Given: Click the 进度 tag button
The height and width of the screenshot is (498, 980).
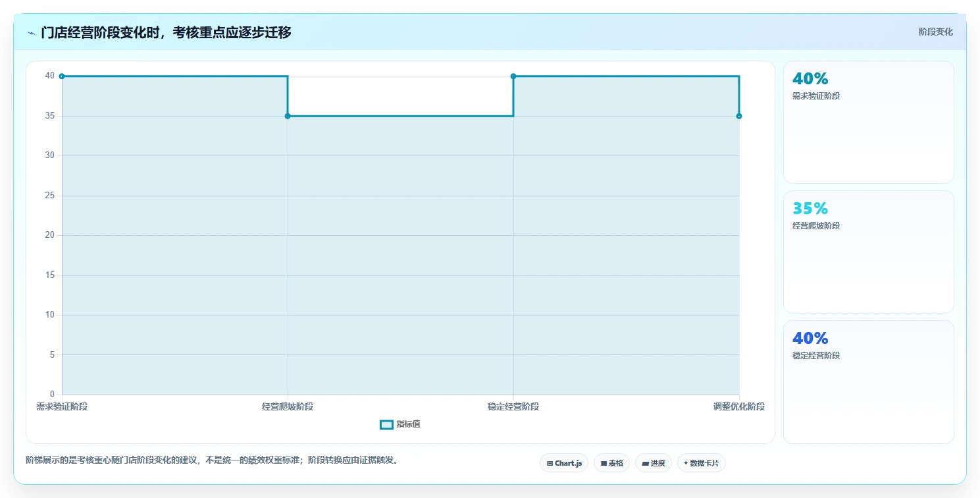Looking at the screenshot, I should coord(654,463).
